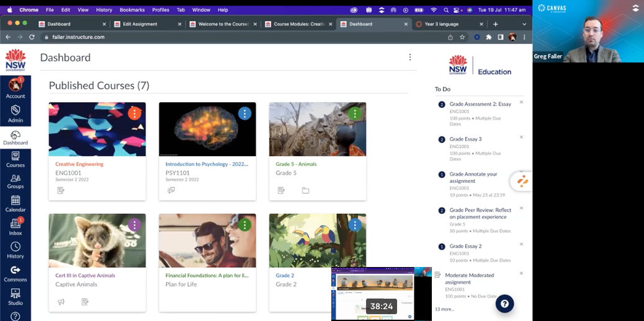Open Chrome three-dot menu
644x321 pixels.
[x=524, y=37]
